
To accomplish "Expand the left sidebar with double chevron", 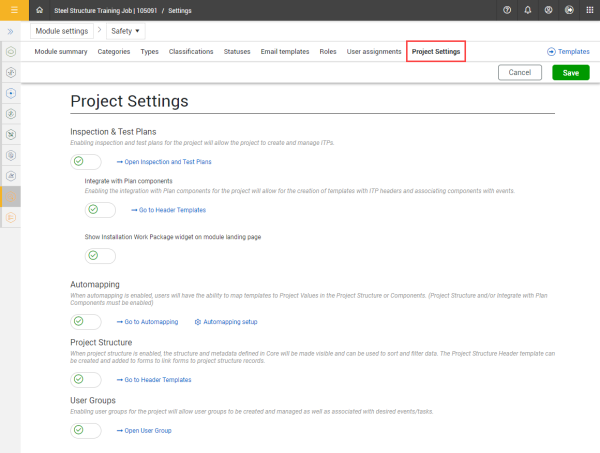I will (x=11, y=32).
